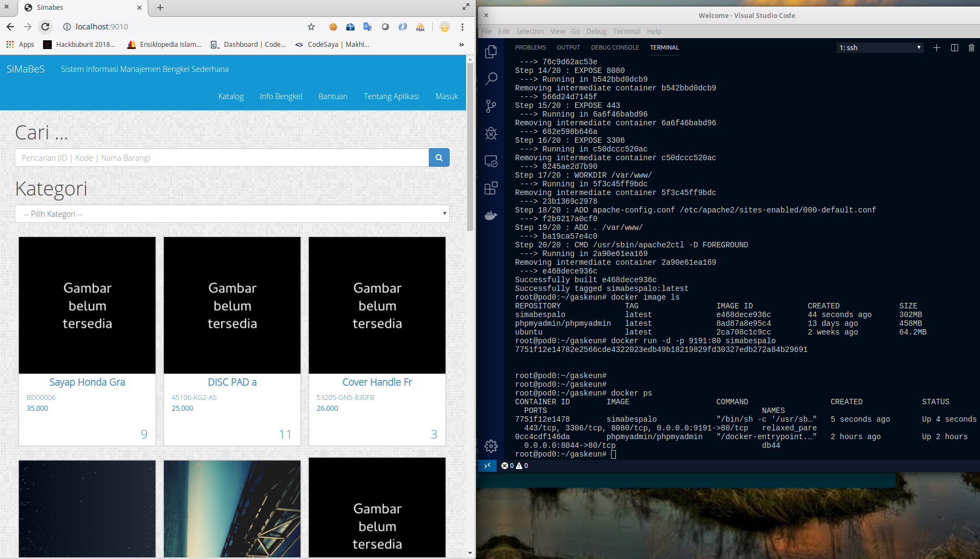Viewport: 980px width, 559px height.
Task: Reload the localhost:9010 page
Action: (45, 27)
